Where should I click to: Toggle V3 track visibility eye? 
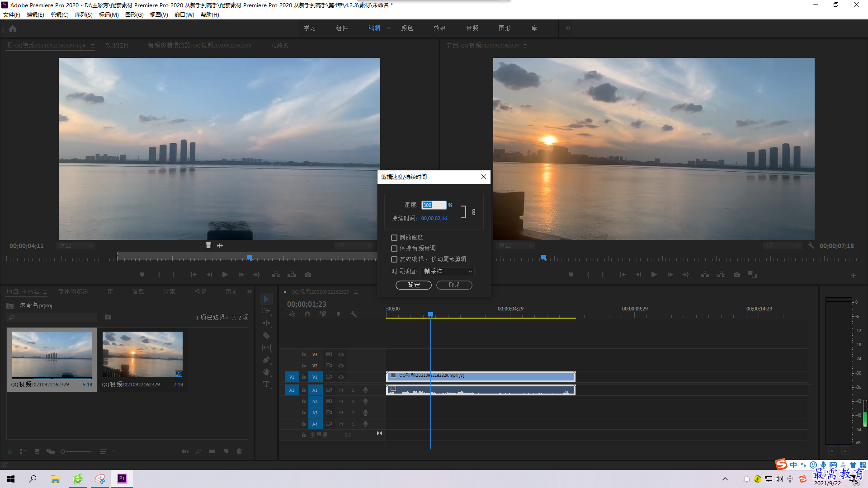[x=341, y=355]
